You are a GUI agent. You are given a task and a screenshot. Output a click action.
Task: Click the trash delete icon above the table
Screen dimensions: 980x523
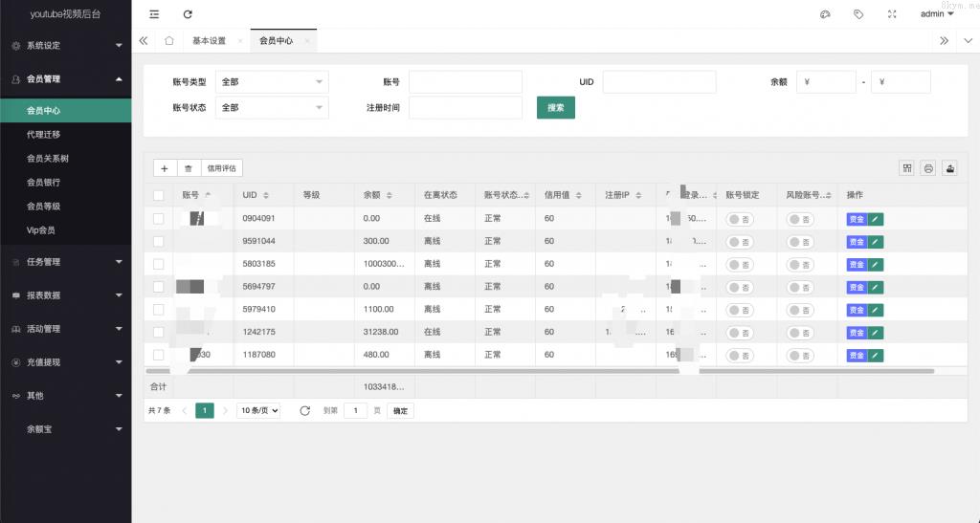click(x=189, y=168)
